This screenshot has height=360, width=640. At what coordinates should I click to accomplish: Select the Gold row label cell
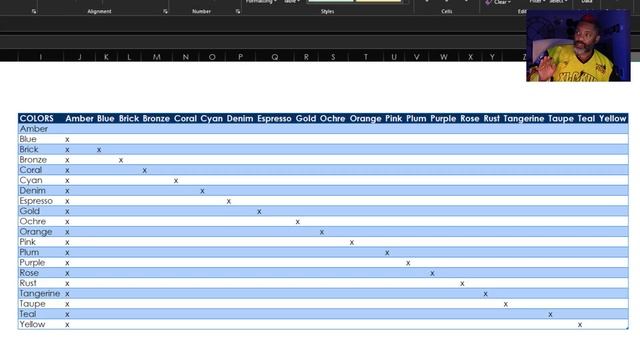[41, 211]
